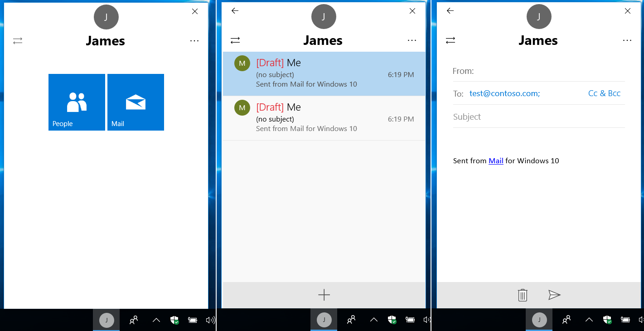Click James avatar at top of middle panel

click(x=324, y=17)
